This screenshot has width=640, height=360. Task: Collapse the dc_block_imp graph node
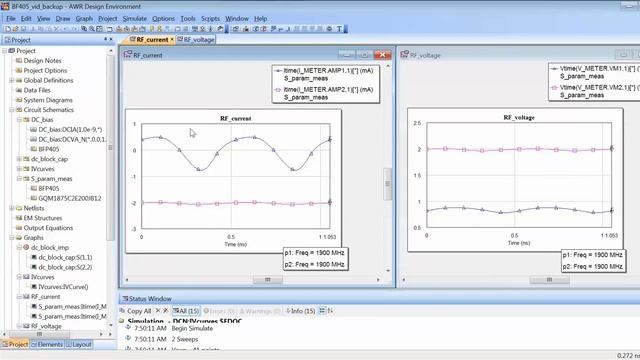coord(19,247)
